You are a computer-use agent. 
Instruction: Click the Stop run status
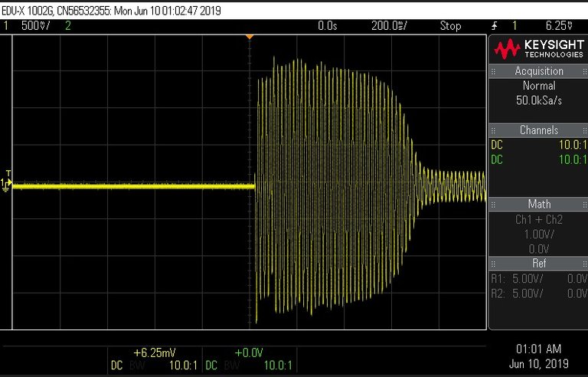pyautogui.click(x=450, y=26)
